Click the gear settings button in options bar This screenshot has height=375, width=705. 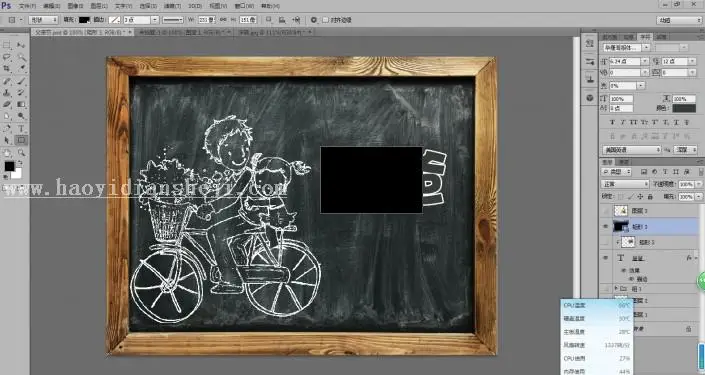314,20
